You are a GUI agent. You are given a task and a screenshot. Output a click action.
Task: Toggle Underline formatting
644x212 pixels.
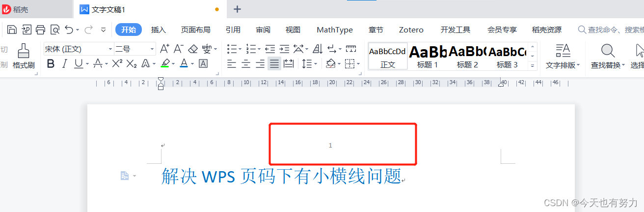(x=79, y=63)
